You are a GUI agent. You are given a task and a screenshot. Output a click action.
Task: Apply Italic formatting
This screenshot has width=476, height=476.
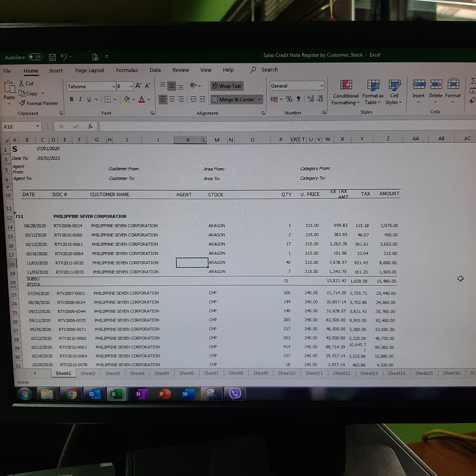80,99
